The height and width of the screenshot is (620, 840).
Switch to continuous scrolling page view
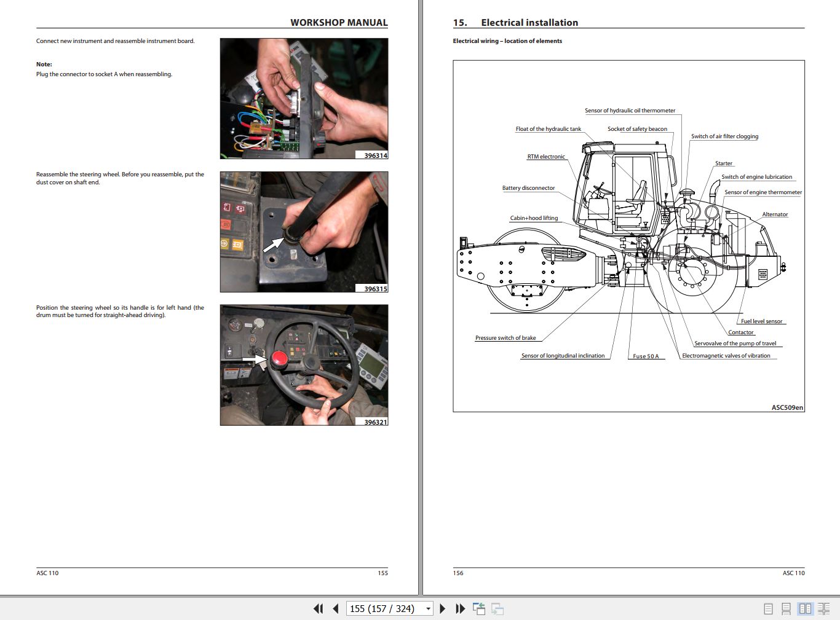787,608
